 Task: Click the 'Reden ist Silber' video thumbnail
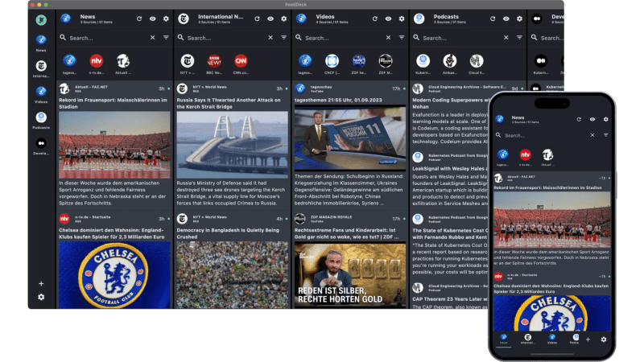click(x=350, y=275)
